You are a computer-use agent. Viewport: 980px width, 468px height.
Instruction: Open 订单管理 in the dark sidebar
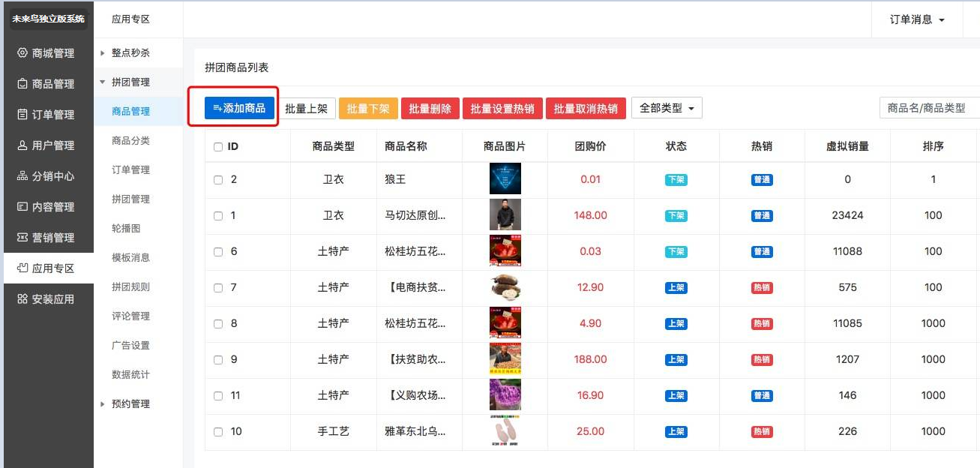[x=46, y=115]
